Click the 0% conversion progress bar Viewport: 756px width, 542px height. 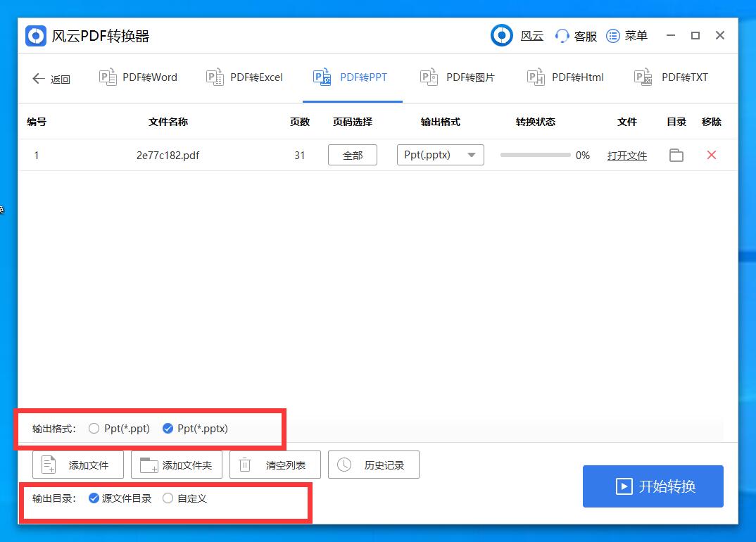[x=535, y=156]
